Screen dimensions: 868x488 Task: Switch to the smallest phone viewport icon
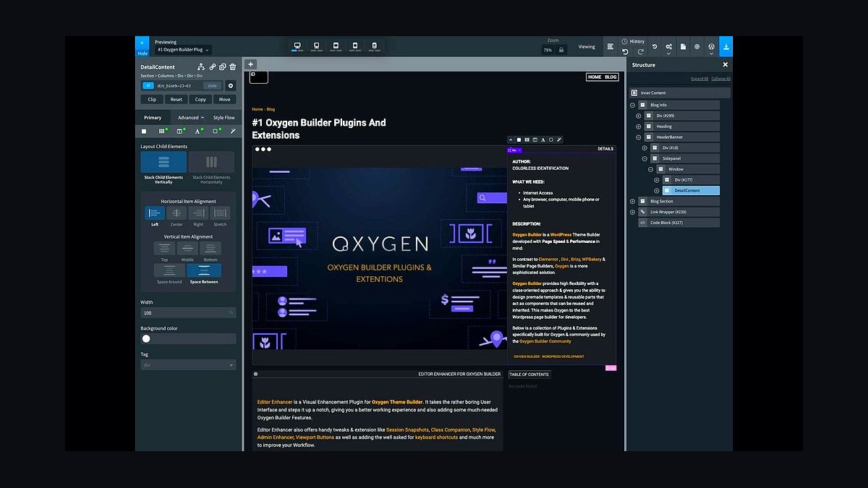click(x=374, y=46)
